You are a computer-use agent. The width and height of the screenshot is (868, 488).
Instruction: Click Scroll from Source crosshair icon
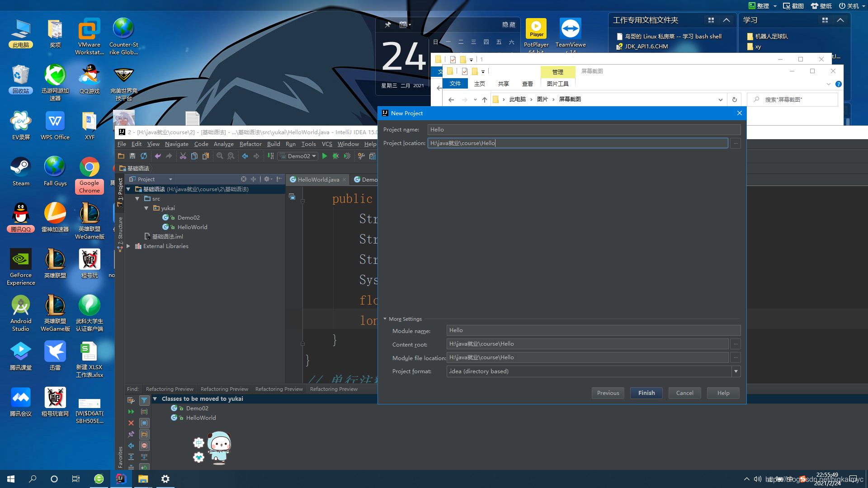coord(244,179)
